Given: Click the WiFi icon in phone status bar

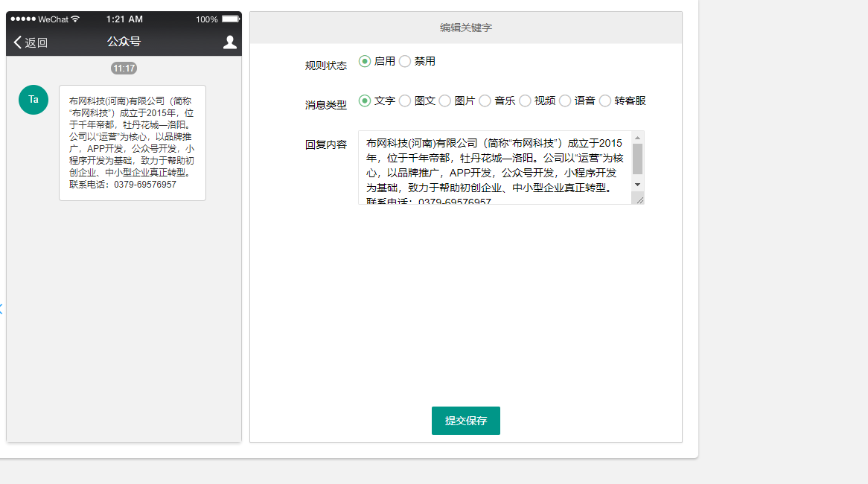Looking at the screenshot, I should click(75, 19).
